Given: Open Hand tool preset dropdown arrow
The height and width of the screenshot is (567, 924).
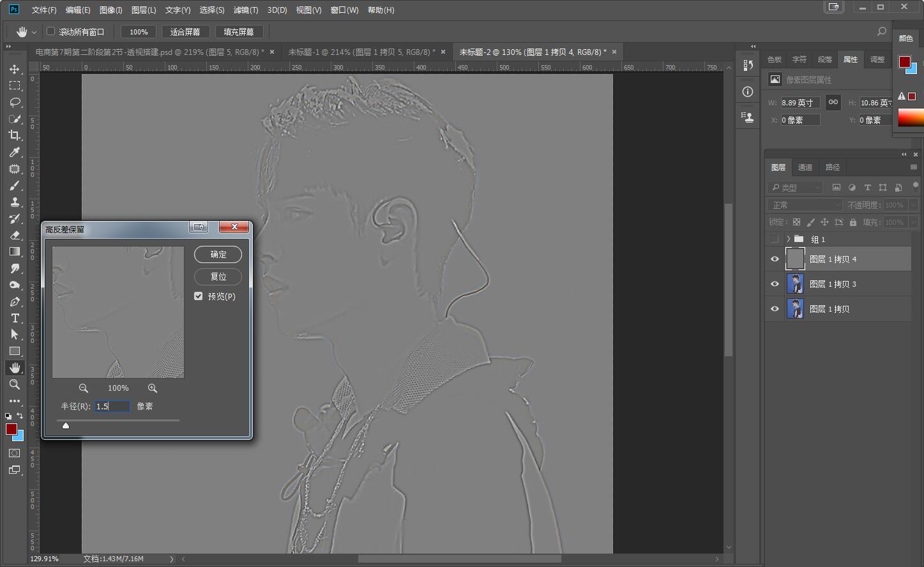Looking at the screenshot, I should (x=34, y=32).
